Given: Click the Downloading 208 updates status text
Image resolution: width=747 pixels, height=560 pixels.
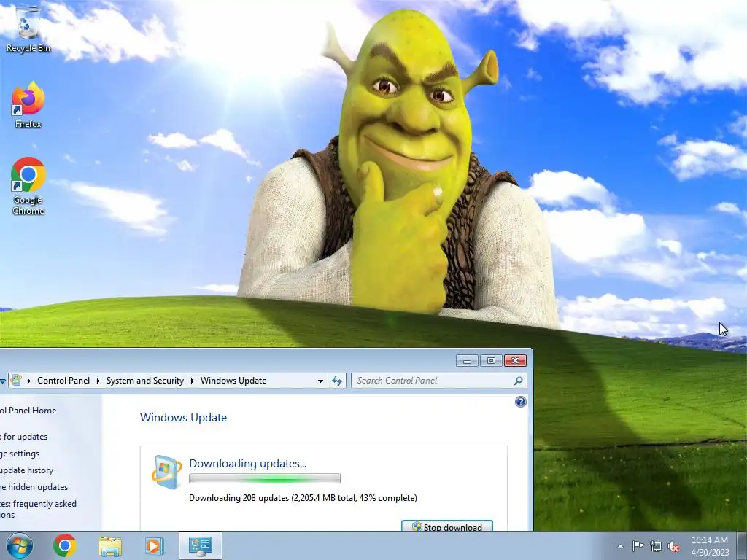Looking at the screenshot, I should 303,497.
